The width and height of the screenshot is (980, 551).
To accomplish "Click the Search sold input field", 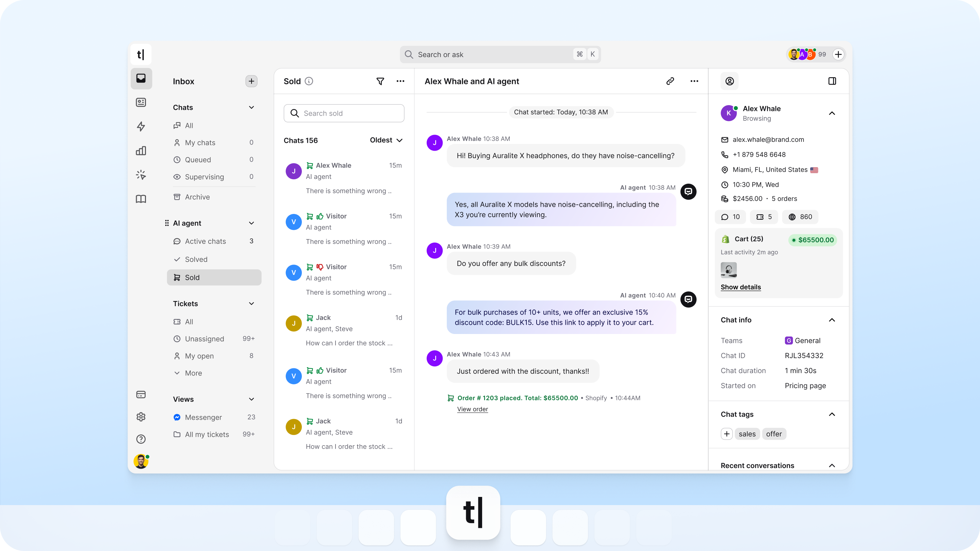I will (344, 113).
